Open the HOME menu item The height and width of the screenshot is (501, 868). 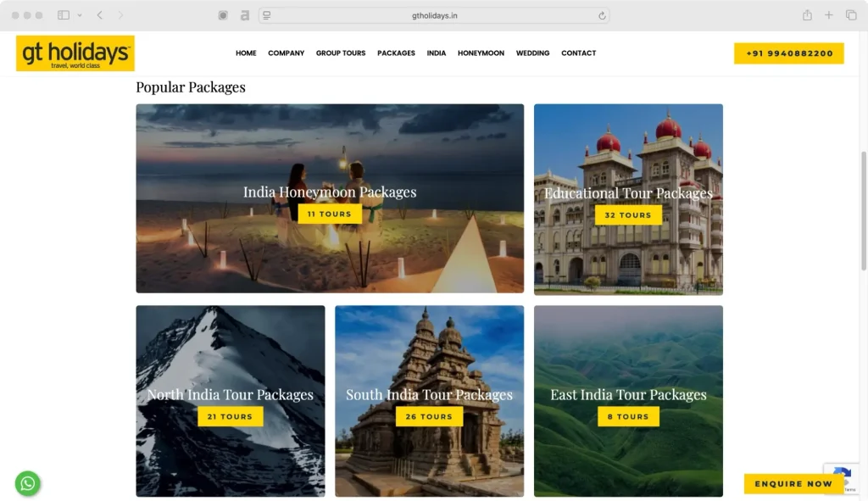(x=246, y=53)
